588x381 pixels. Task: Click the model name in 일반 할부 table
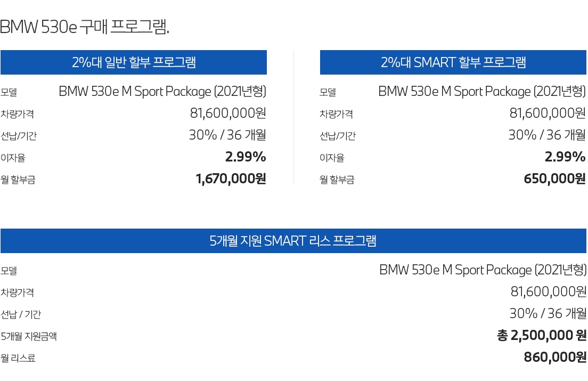point(162,92)
